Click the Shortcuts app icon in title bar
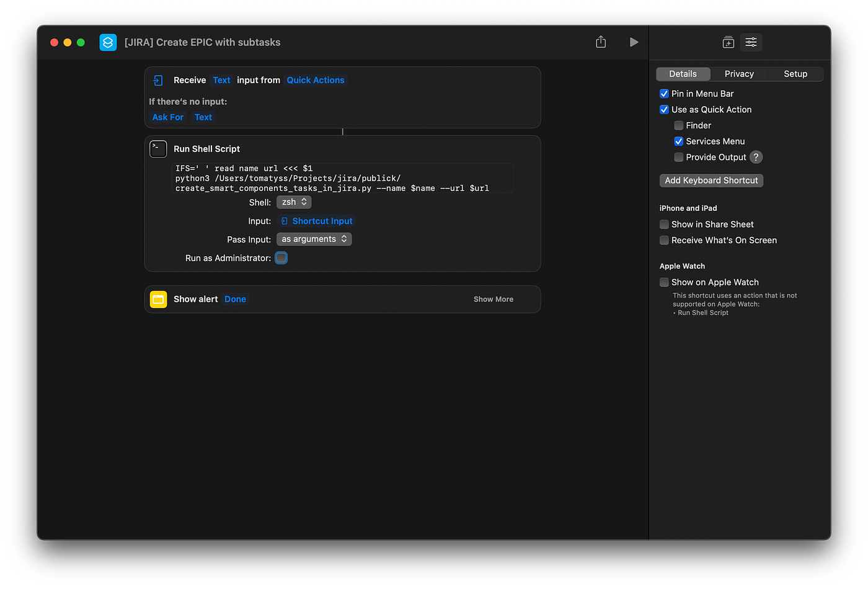 click(x=108, y=42)
